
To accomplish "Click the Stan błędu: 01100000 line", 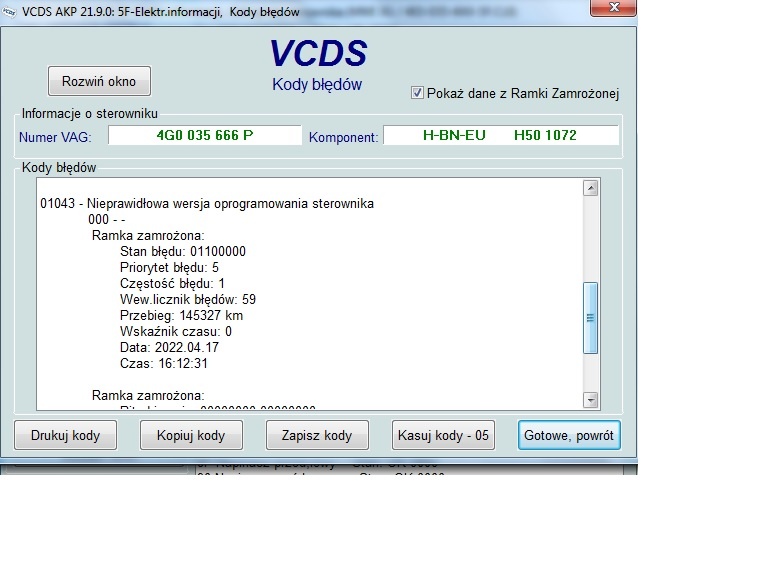I will click(x=183, y=252).
